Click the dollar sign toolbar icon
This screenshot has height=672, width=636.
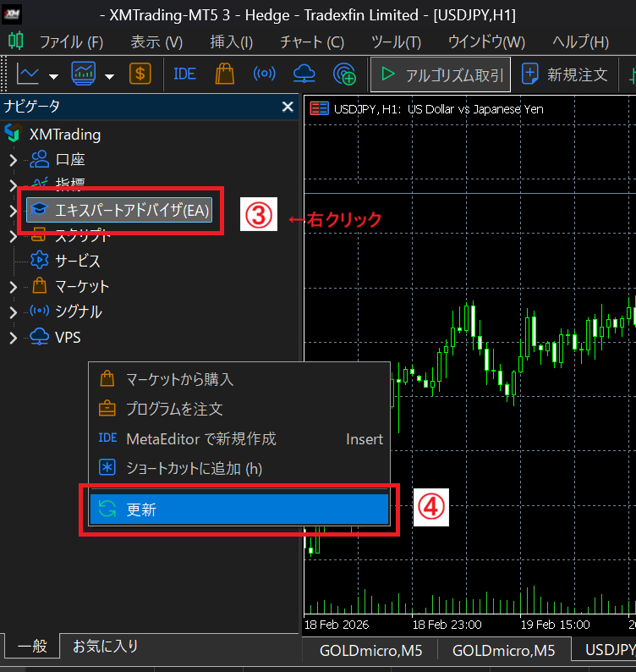[140, 74]
